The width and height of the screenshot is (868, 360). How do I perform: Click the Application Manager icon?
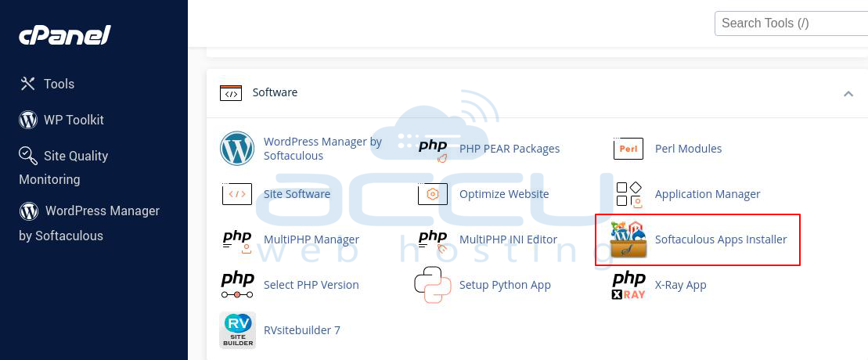pyautogui.click(x=628, y=194)
